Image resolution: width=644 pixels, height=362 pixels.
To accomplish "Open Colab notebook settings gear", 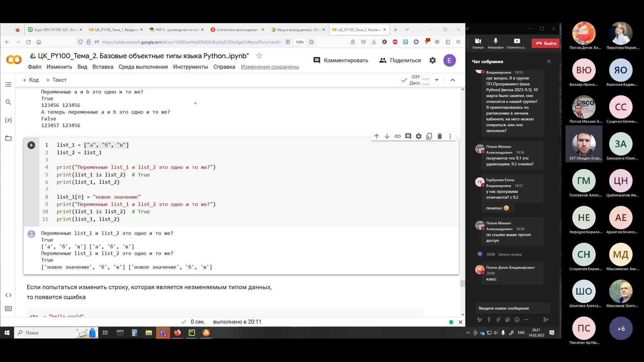I will coord(433,60).
